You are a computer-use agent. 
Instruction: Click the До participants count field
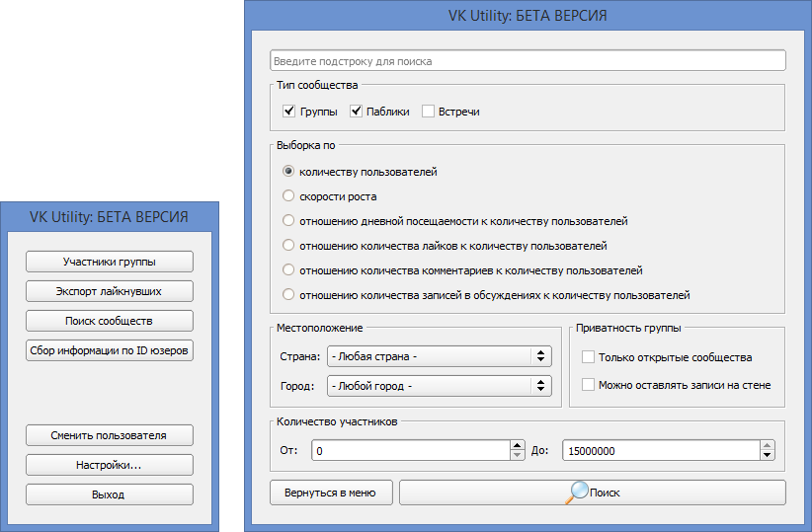661,450
